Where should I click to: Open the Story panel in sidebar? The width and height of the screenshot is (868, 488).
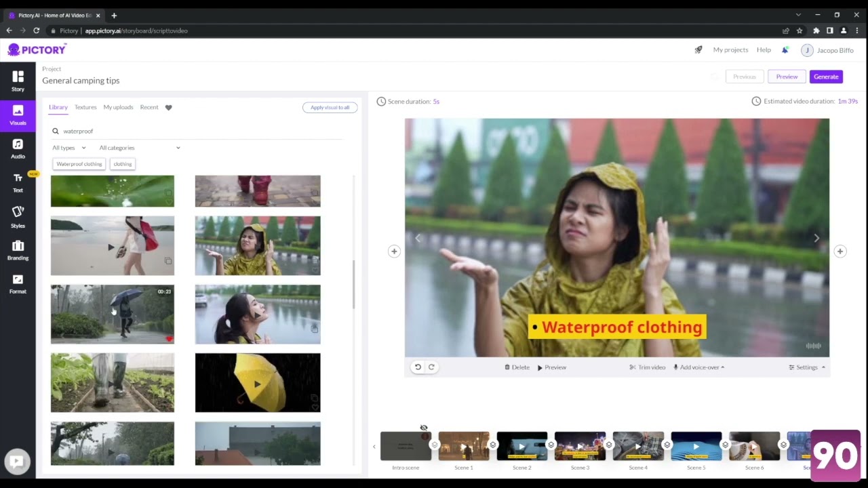[18, 81]
